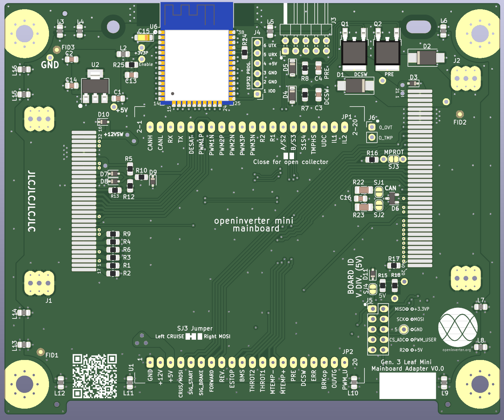Click the GND pin on header JP2
This screenshot has width=504, height=420.
click(150, 362)
